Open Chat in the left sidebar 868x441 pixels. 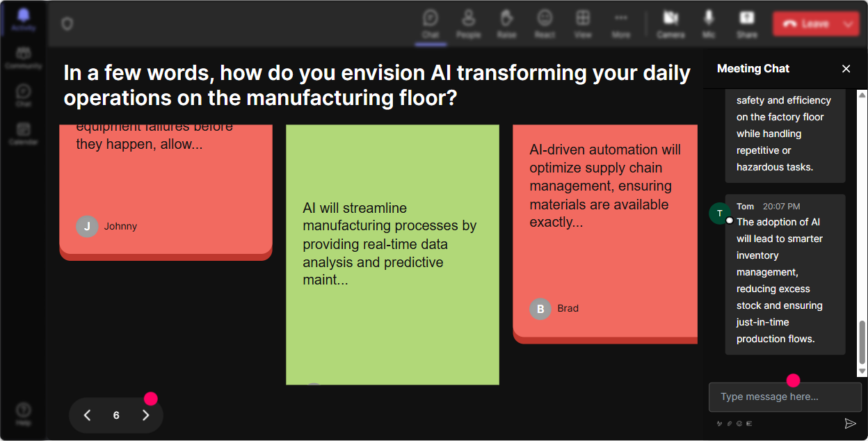[24, 95]
